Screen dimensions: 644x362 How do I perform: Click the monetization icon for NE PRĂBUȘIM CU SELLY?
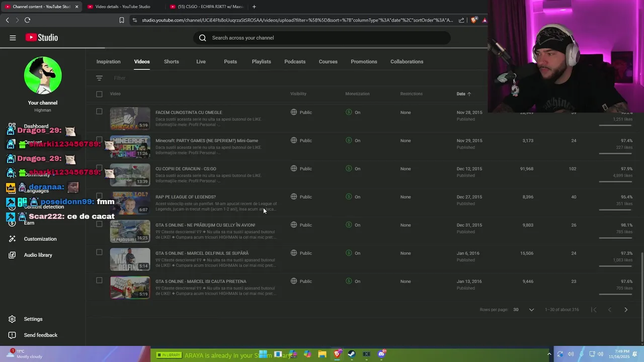[349, 225]
